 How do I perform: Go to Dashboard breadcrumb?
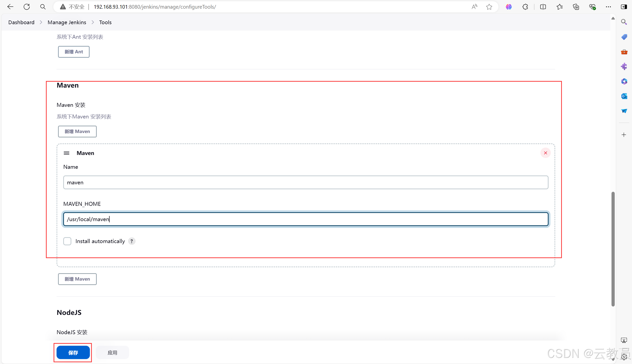click(x=21, y=22)
